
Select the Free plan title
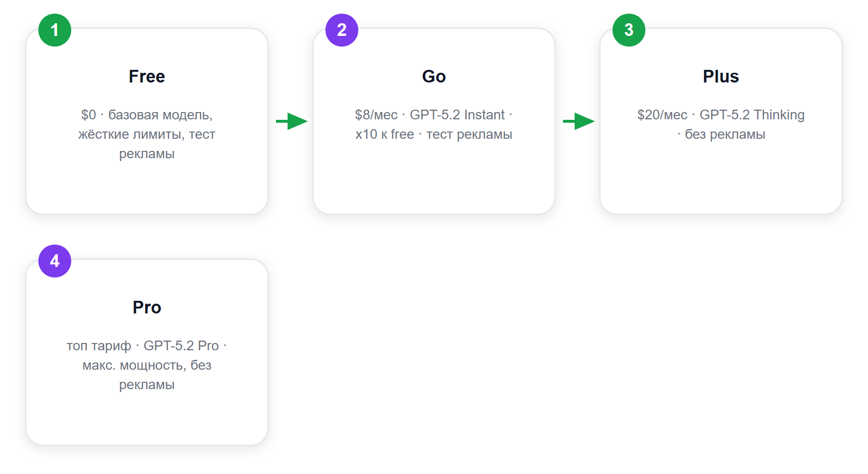tap(147, 77)
